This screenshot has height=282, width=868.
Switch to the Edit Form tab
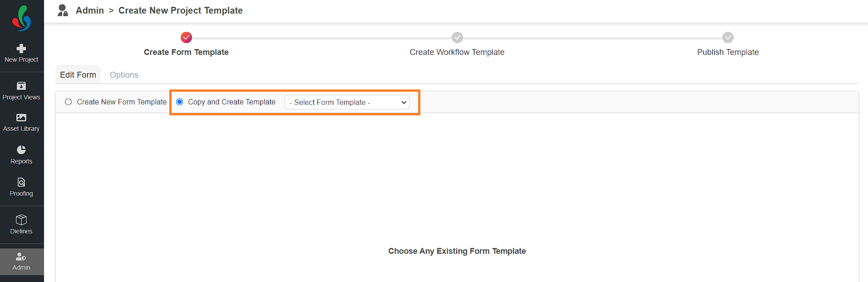[78, 75]
